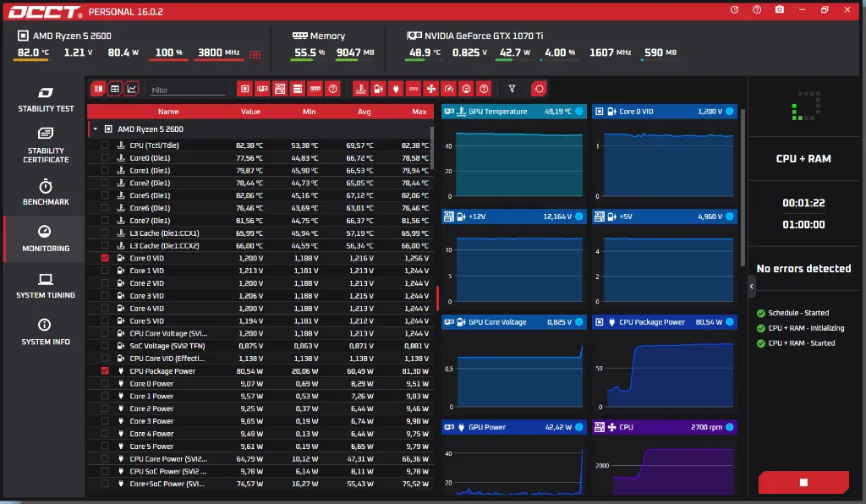Screen dimensions: 866x504
Task: Click the reset min/max refresh icon
Action: (x=539, y=89)
